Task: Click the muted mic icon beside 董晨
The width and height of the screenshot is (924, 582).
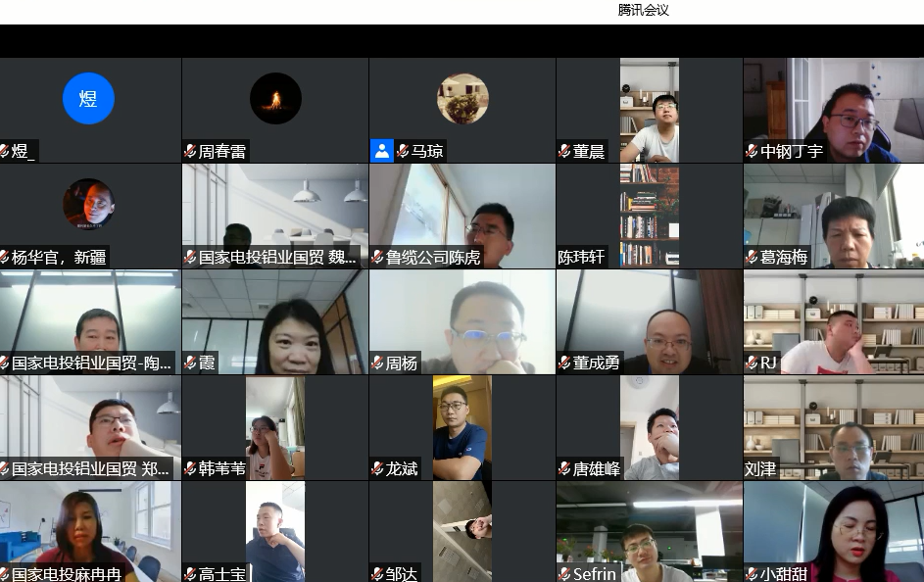Action: click(564, 151)
